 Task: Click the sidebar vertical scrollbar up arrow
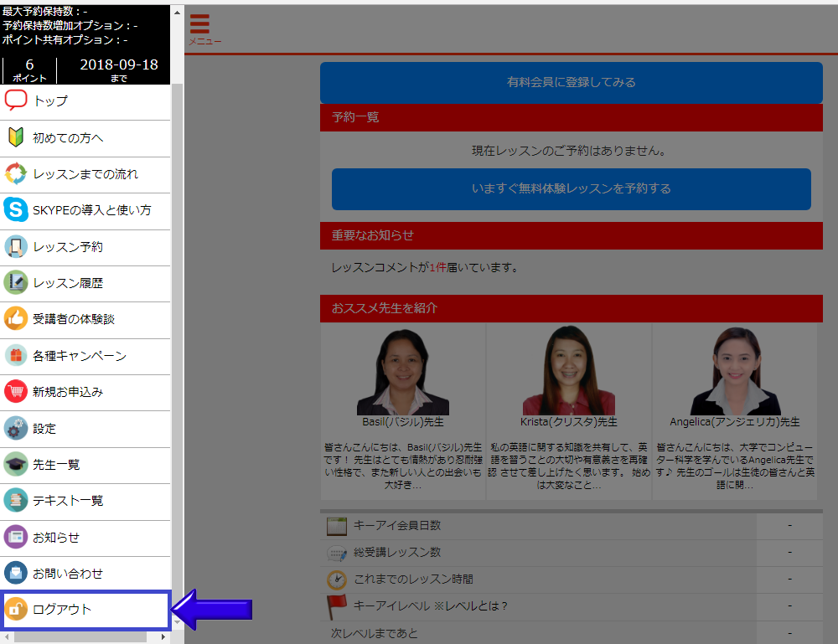[x=178, y=12]
